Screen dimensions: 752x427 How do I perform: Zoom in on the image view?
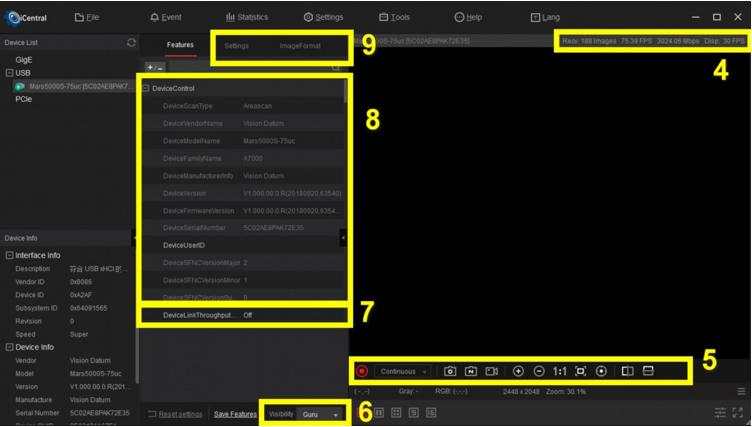coord(518,371)
